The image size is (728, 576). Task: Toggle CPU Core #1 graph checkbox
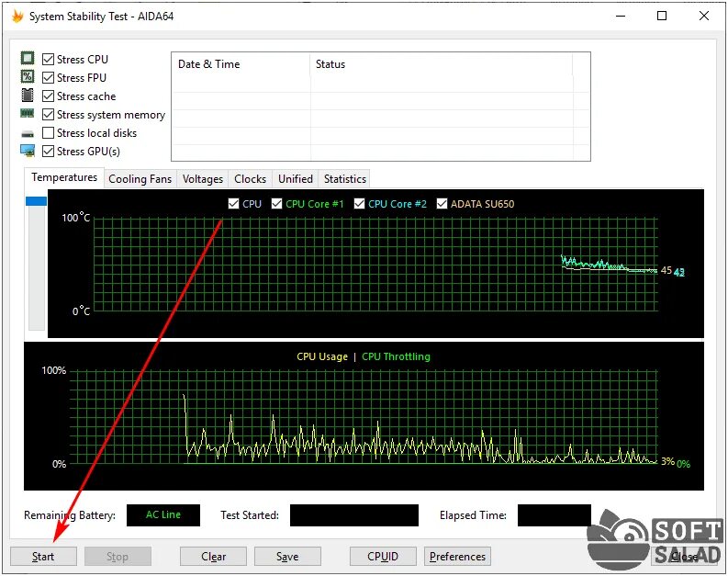pyautogui.click(x=276, y=203)
